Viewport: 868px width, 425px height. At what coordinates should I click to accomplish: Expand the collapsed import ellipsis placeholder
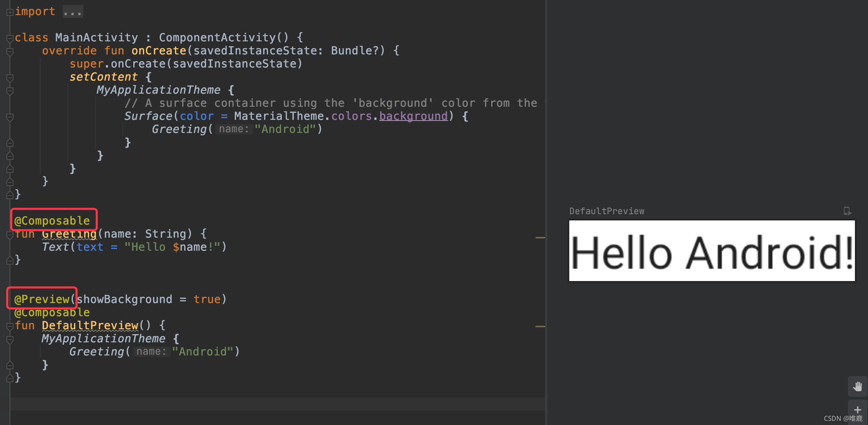(x=73, y=12)
